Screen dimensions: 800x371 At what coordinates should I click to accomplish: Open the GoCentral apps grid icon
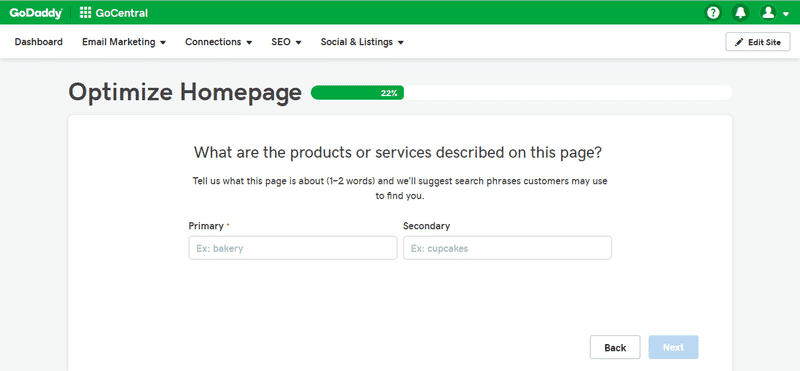(85, 13)
